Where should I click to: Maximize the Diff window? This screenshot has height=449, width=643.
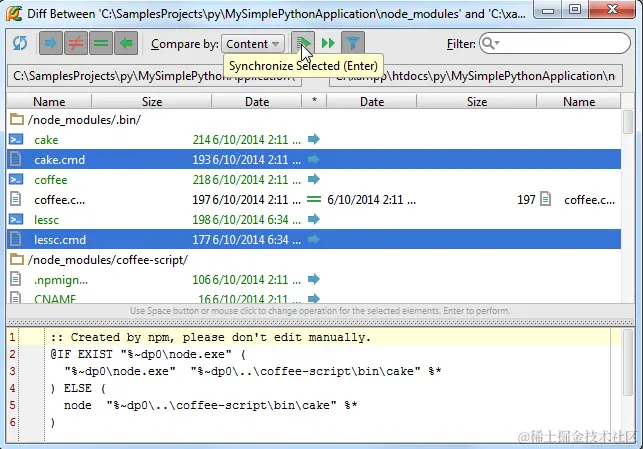click(575, 9)
